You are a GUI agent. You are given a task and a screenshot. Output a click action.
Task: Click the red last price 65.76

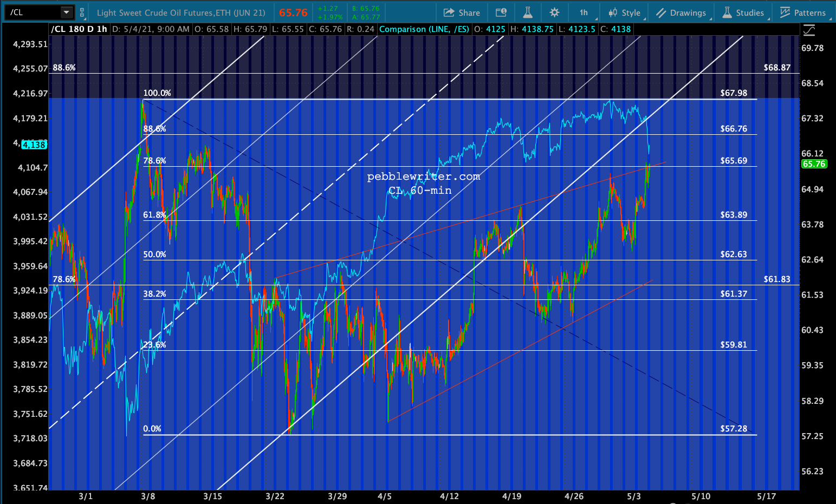click(x=293, y=12)
